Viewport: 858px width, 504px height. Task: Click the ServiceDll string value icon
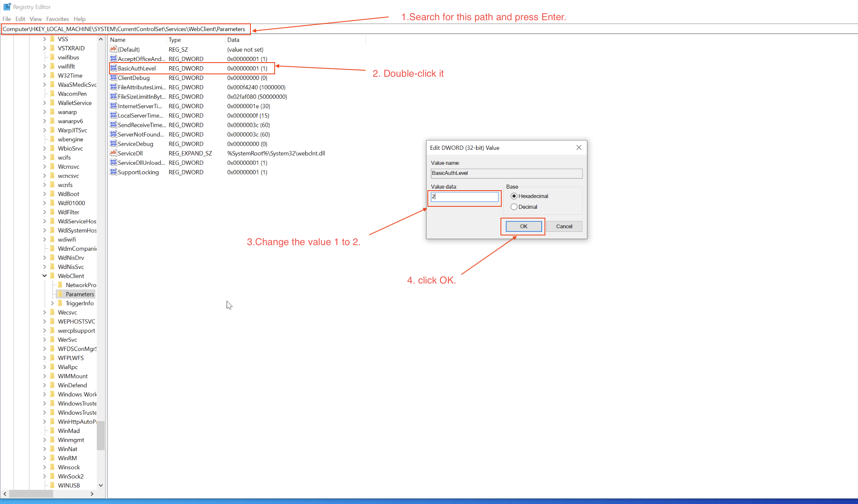click(x=113, y=153)
